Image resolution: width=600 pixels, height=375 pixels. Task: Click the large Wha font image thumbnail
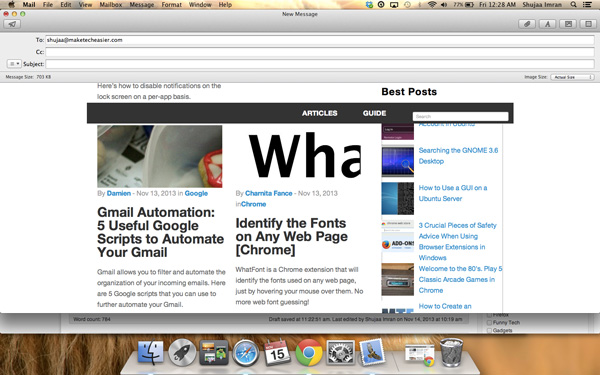coord(305,156)
